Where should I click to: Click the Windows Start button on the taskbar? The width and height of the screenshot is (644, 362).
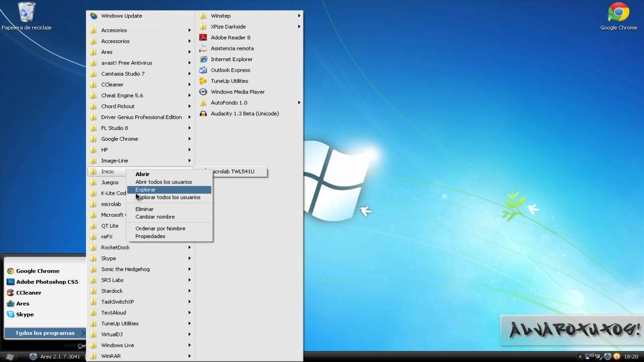[x=10, y=356]
